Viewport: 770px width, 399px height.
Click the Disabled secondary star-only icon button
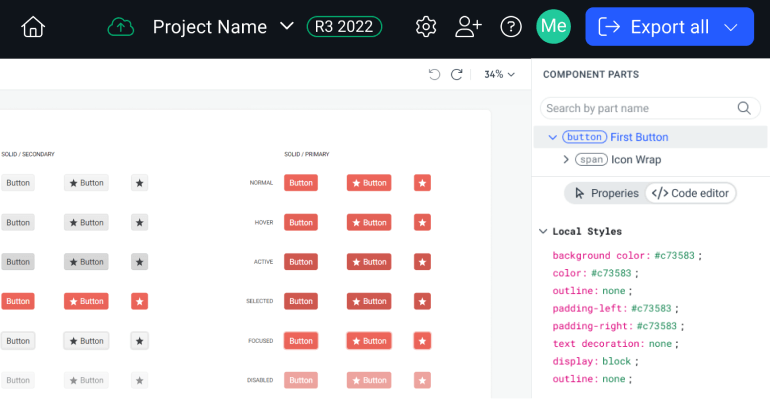[x=139, y=380]
